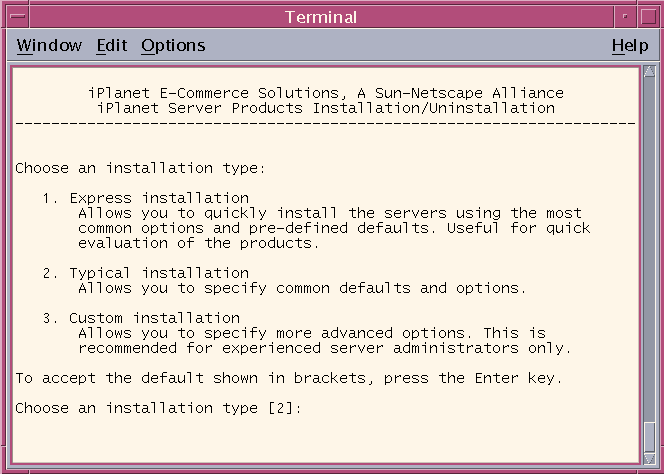Click the '2. Typical installation' line

tap(146, 273)
